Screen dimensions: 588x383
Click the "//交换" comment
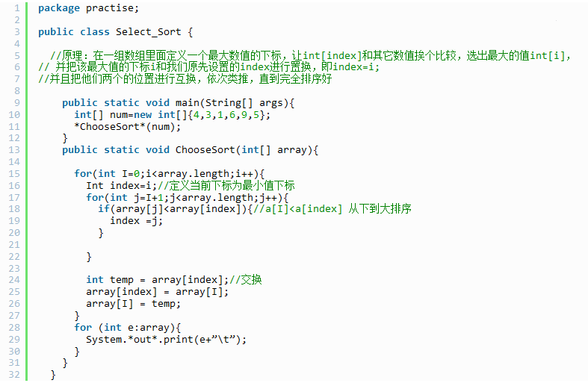[246, 280]
